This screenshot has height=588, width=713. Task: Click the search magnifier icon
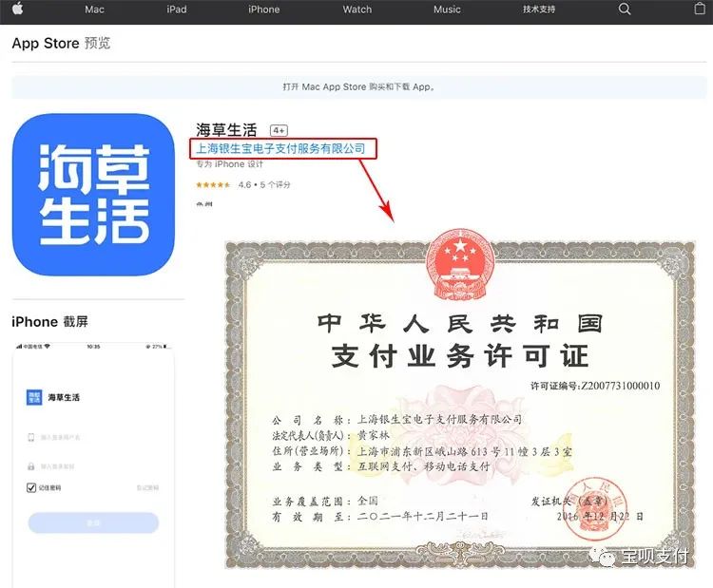(x=625, y=9)
